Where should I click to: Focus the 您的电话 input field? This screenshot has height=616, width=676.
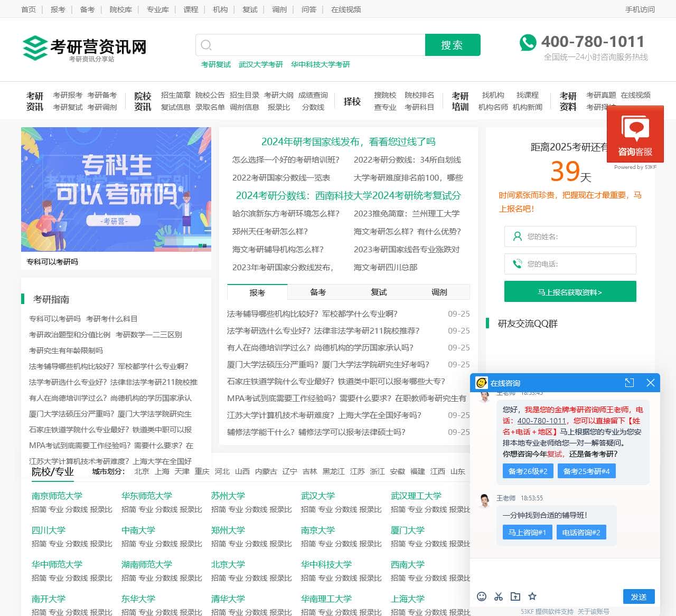pyautogui.click(x=570, y=264)
